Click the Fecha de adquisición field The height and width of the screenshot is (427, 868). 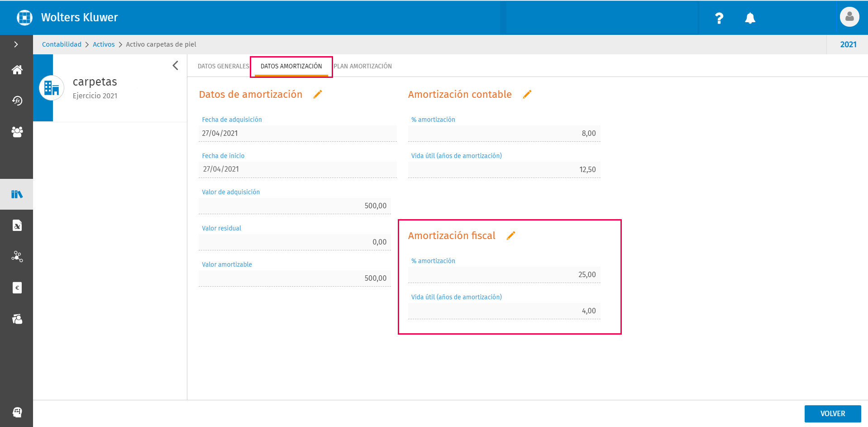(298, 133)
